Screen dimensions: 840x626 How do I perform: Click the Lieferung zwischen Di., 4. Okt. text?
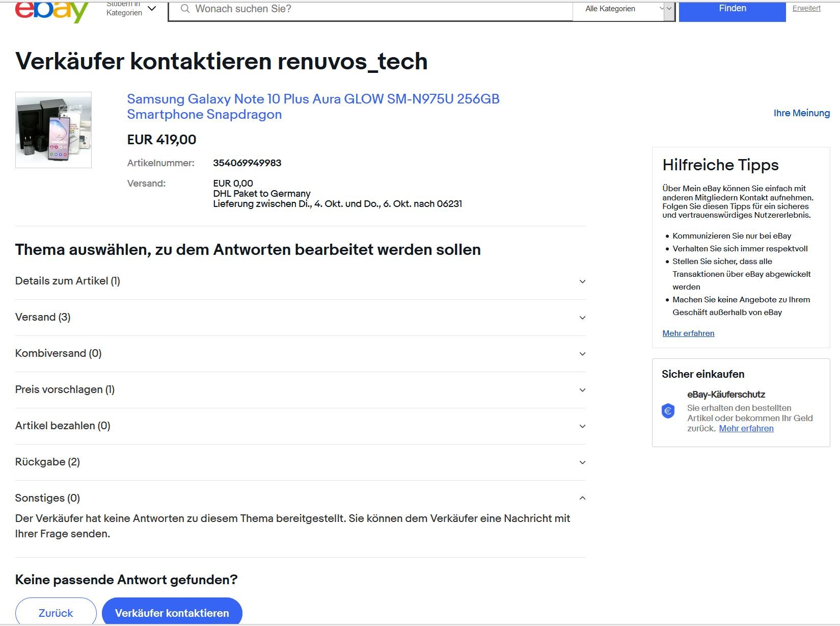click(x=337, y=204)
